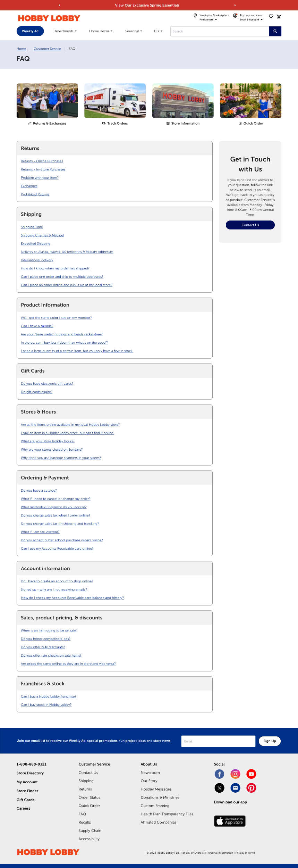Open the Do gift cards expire? link
298x868 pixels.
point(36,392)
